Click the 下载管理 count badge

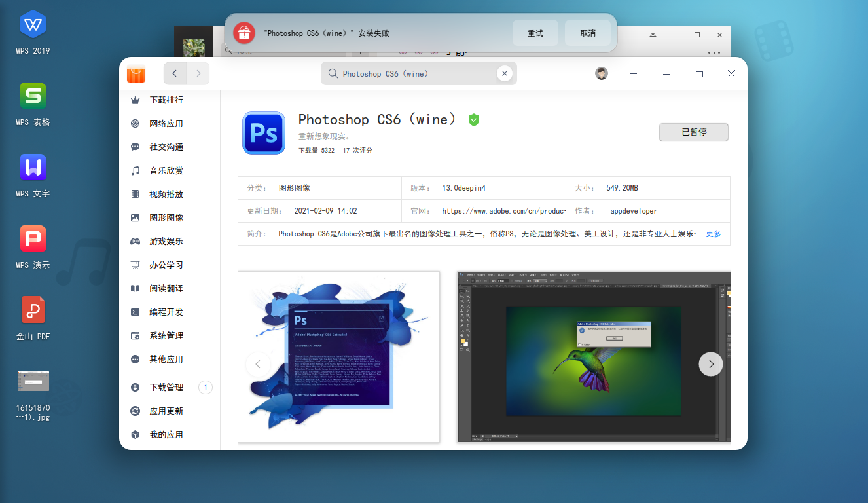click(206, 388)
